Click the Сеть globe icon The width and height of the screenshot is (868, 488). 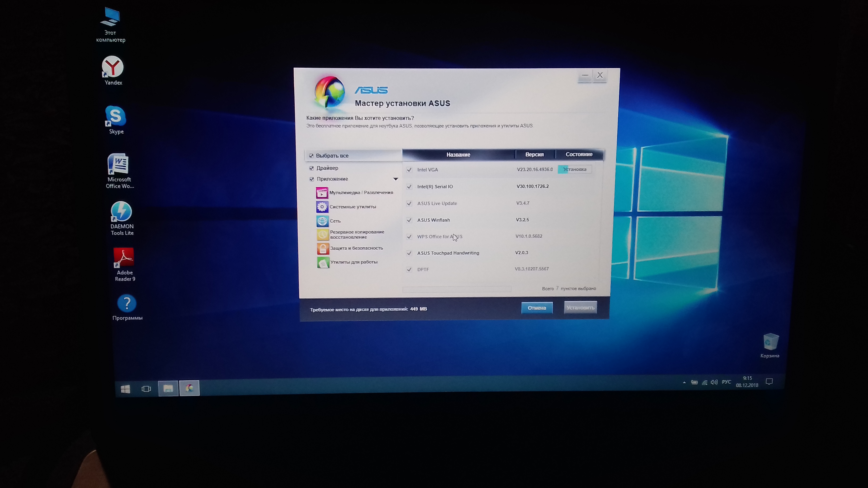pyautogui.click(x=323, y=221)
